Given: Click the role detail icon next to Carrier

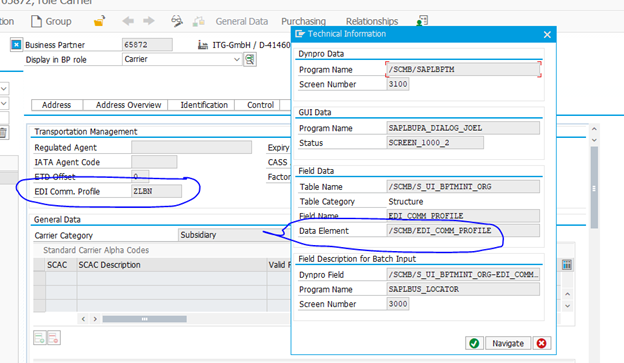Looking at the screenshot, I should [x=250, y=60].
